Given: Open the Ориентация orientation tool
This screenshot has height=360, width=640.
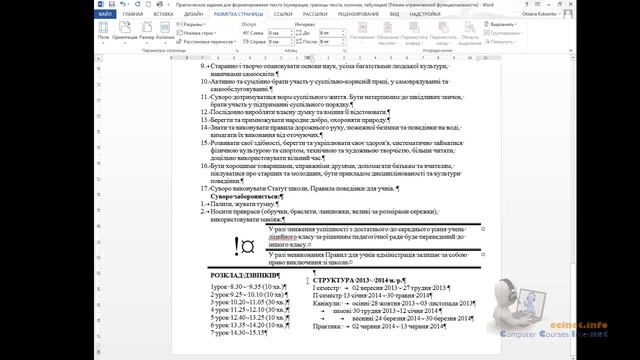Looking at the screenshot, I should (x=124, y=33).
